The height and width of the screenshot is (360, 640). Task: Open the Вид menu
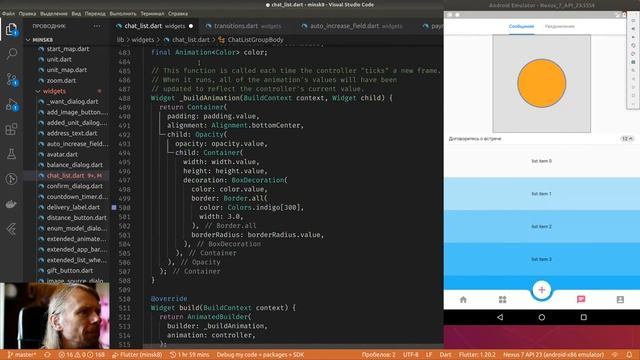point(76,13)
